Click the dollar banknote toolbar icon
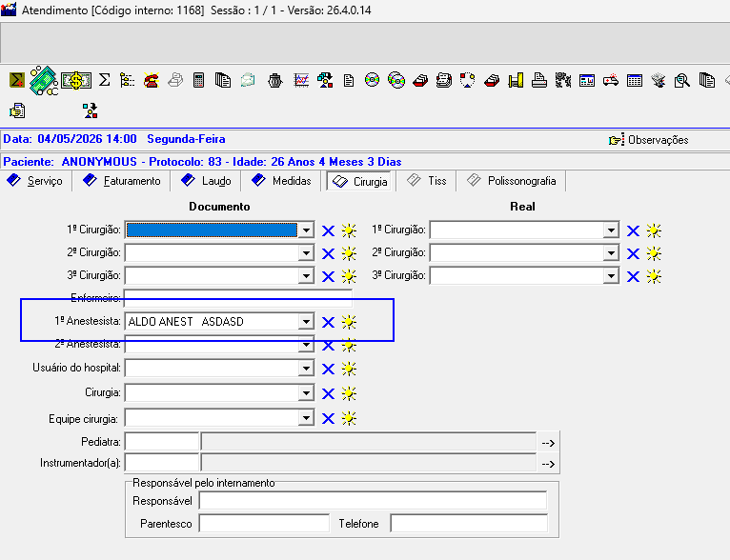Image resolution: width=730 pixels, height=560 pixels. tap(76, 80)
